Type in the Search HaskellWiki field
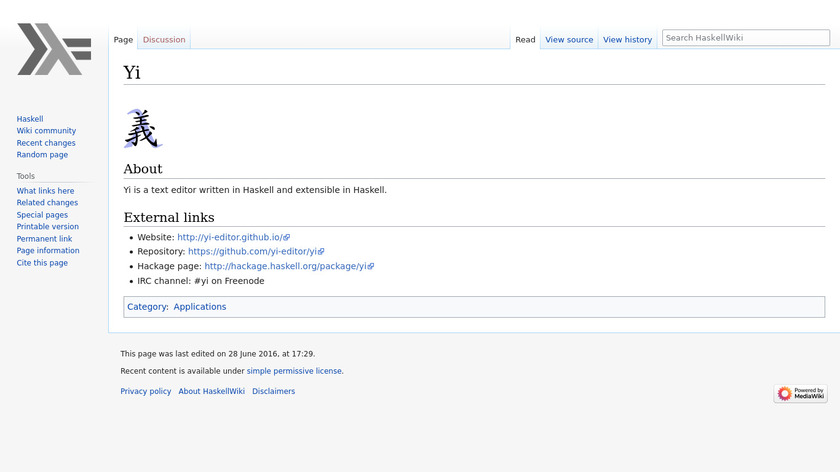This screenshot has height=472, width=840. [x=740, y=38]
